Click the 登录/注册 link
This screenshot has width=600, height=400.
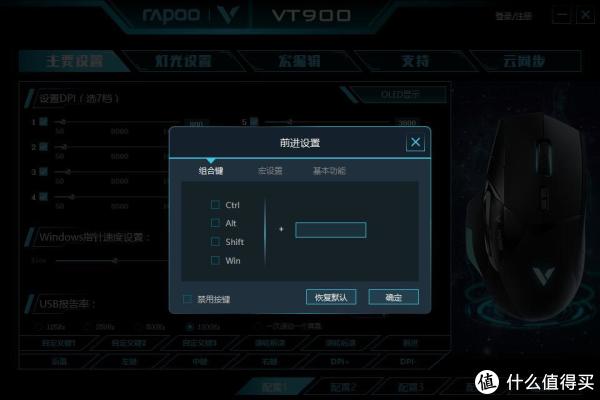coord(514,16)
